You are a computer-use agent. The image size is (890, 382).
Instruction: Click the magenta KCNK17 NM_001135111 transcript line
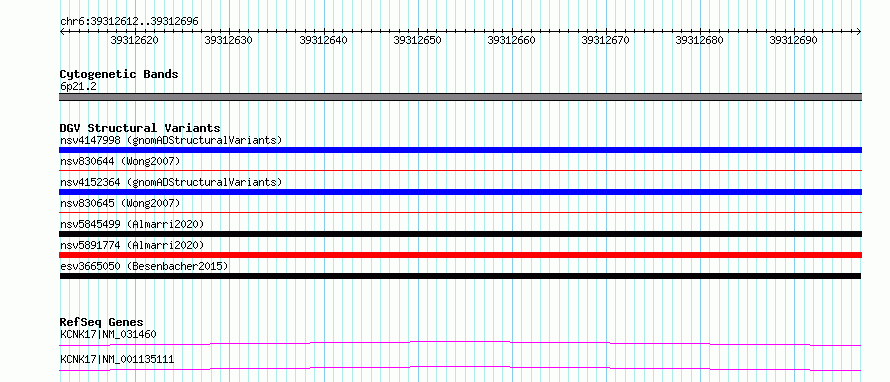click(460, 368)
